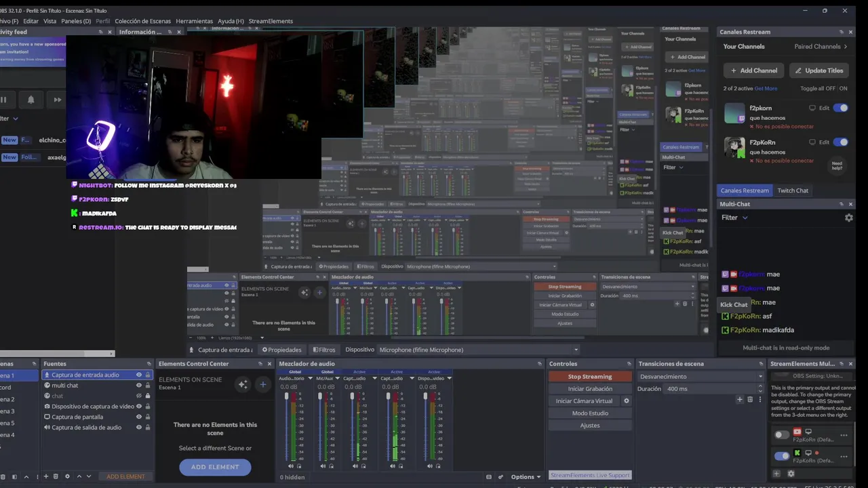Open Colección de Escenas menu
The width and height of the screenshot is (868, 488).
coord(143,21)
